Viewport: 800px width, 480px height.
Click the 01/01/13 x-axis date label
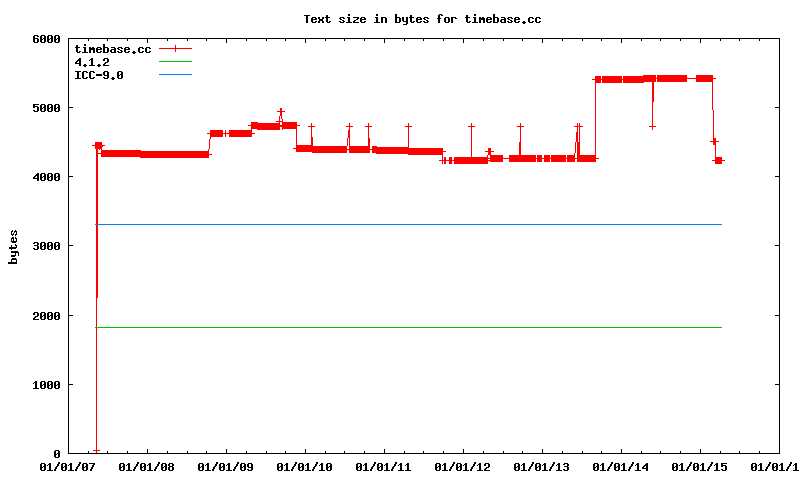pyautogui.click(x=541, y=466)
